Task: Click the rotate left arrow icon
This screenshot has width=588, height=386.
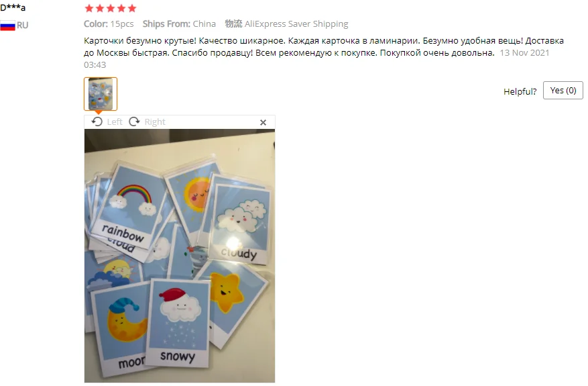Action: pyautogui.click(x=97, y=122)
